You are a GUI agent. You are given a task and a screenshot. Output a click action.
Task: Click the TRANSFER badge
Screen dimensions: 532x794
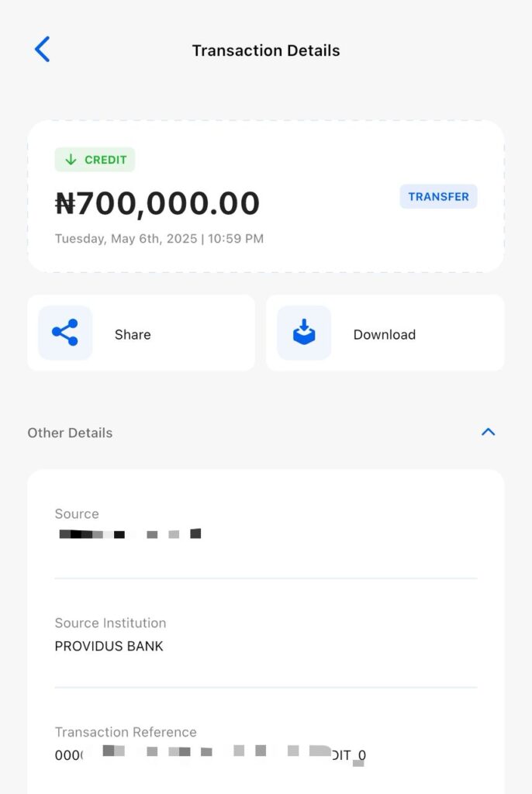pyautogui.click(x=438, y=197)
